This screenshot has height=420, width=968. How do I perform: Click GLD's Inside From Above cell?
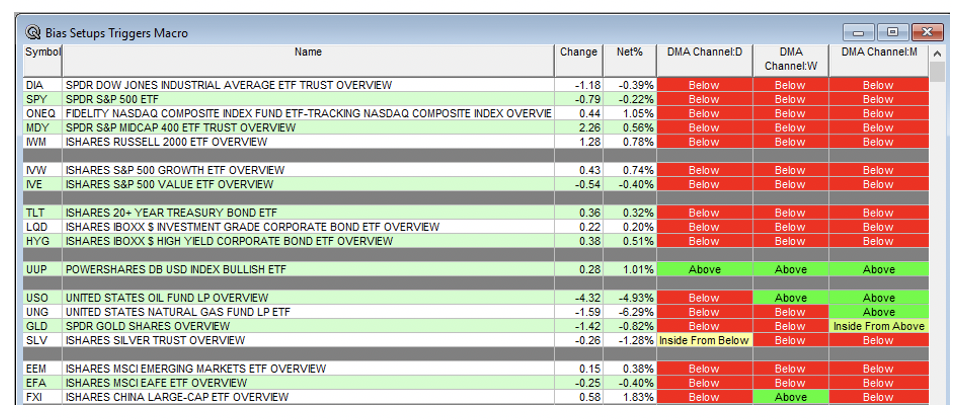878,326
